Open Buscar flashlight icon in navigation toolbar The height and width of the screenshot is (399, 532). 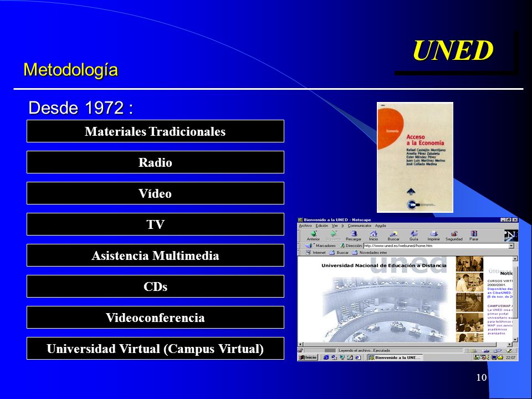pyautogui.click(x=393, y=236)
